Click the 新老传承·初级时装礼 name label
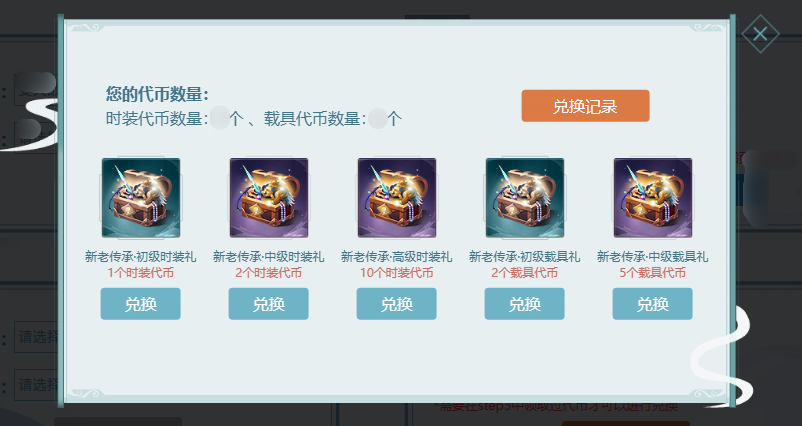This screenshot has width=802, height=426. (x=141, y=257)
